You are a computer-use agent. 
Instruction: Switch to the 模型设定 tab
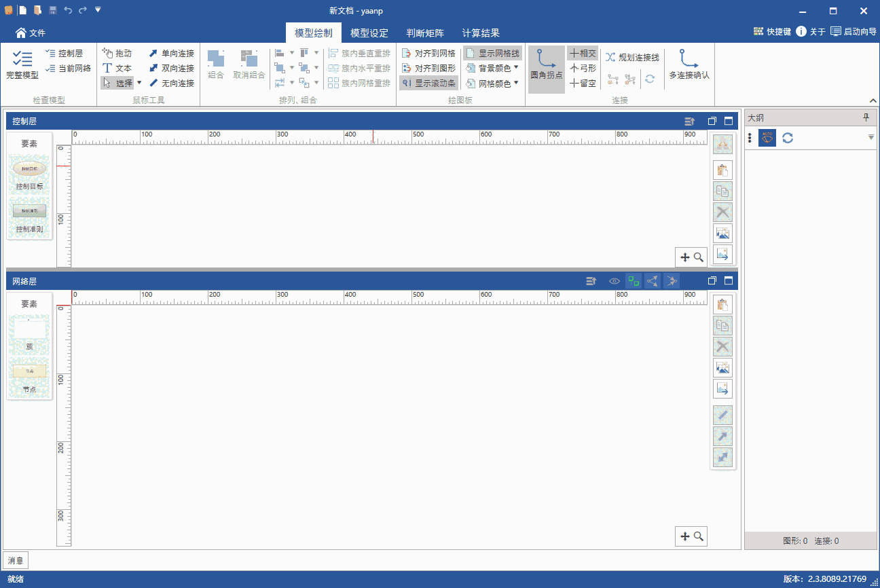click(369, 33)
